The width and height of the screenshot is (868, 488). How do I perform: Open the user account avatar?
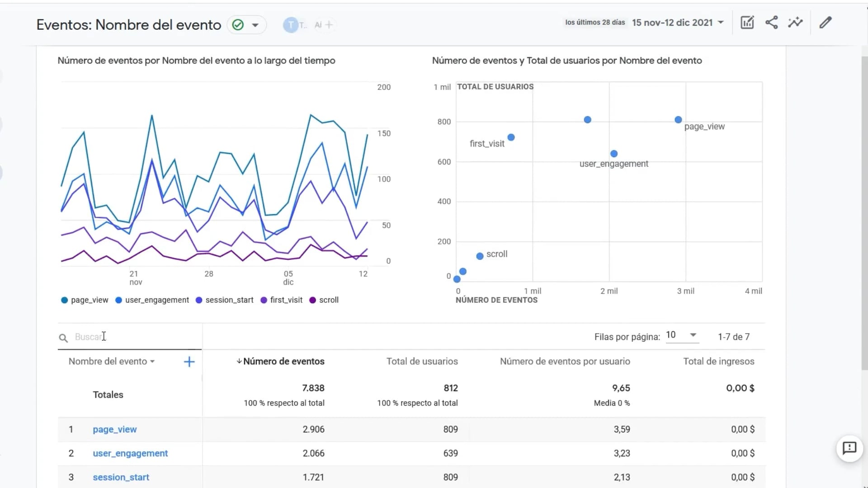(x=291, y=25)
